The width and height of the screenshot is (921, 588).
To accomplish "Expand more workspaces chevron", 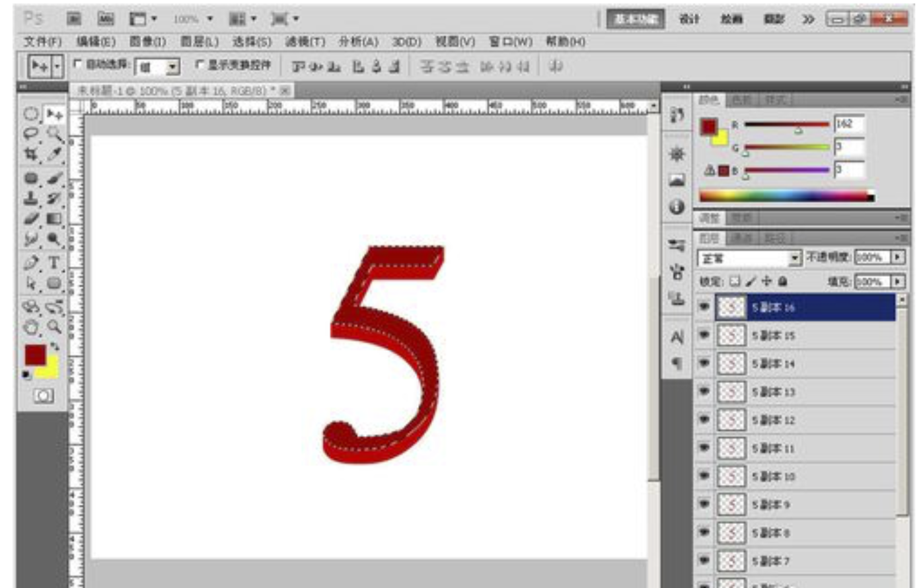I will 808,19.
